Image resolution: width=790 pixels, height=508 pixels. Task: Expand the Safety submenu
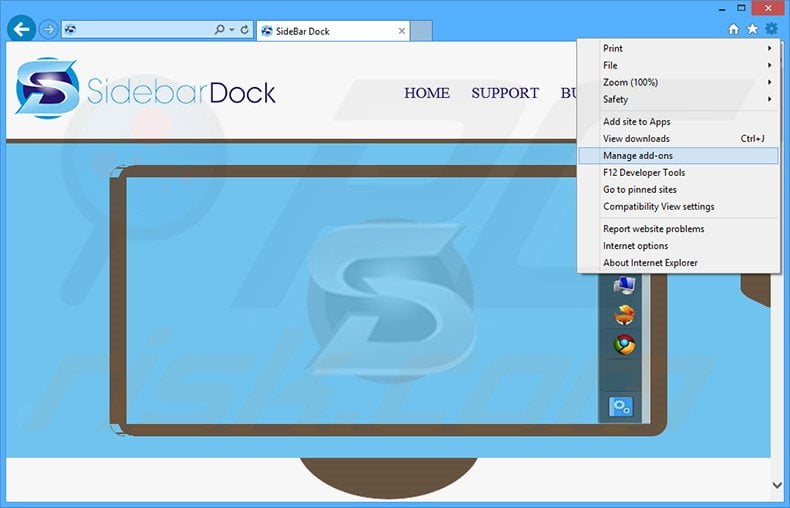tap(678, 99)
